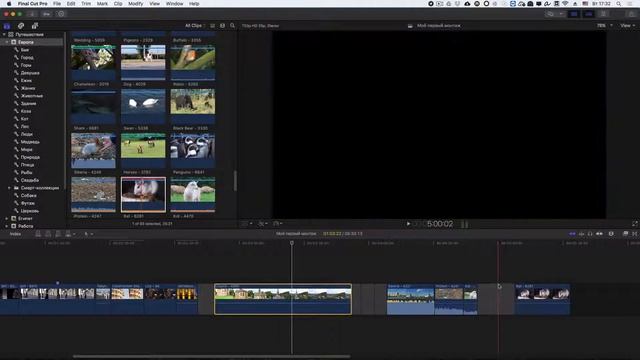640x360 pixels.
Task: Open timeline clip appearance icon
Action: pos(611,234)
